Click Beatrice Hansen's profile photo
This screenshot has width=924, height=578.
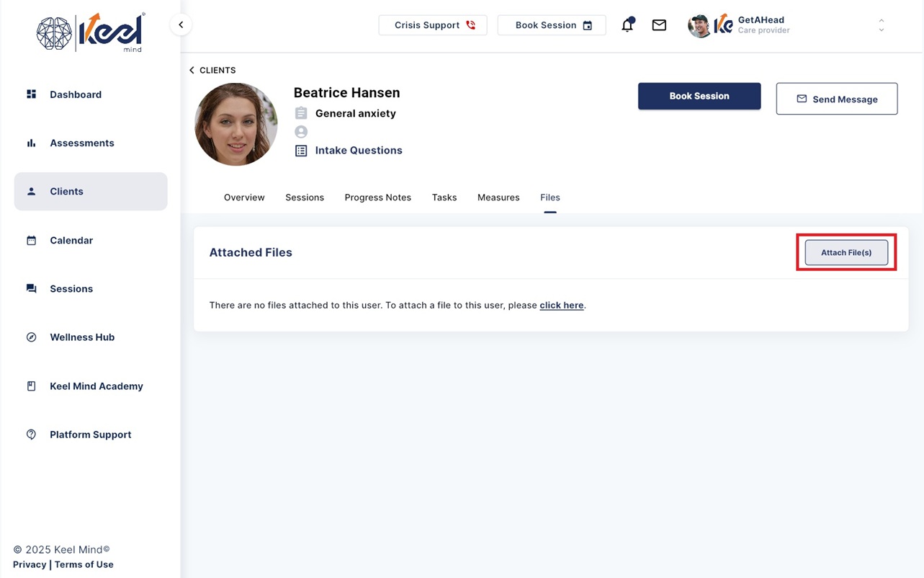tap(236, 124)
